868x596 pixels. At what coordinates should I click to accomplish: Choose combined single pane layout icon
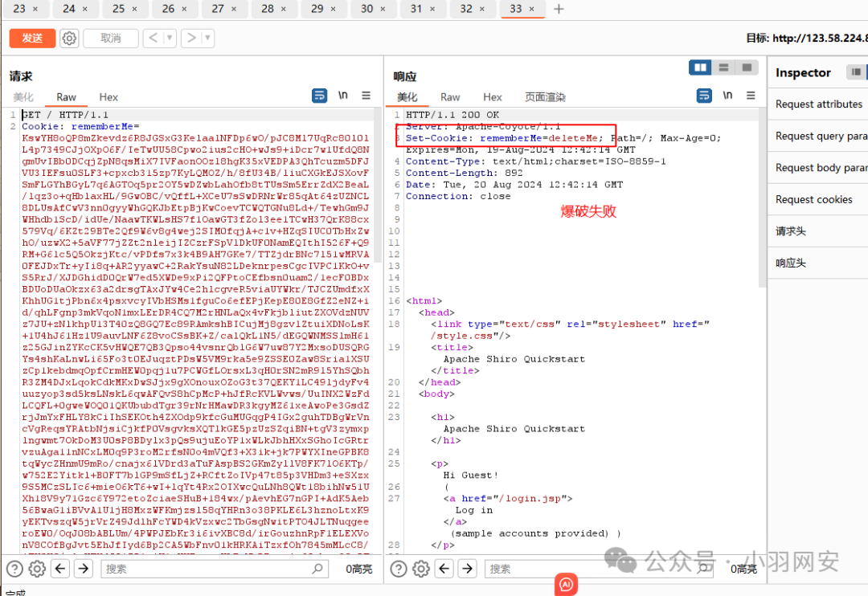point(747,67)
